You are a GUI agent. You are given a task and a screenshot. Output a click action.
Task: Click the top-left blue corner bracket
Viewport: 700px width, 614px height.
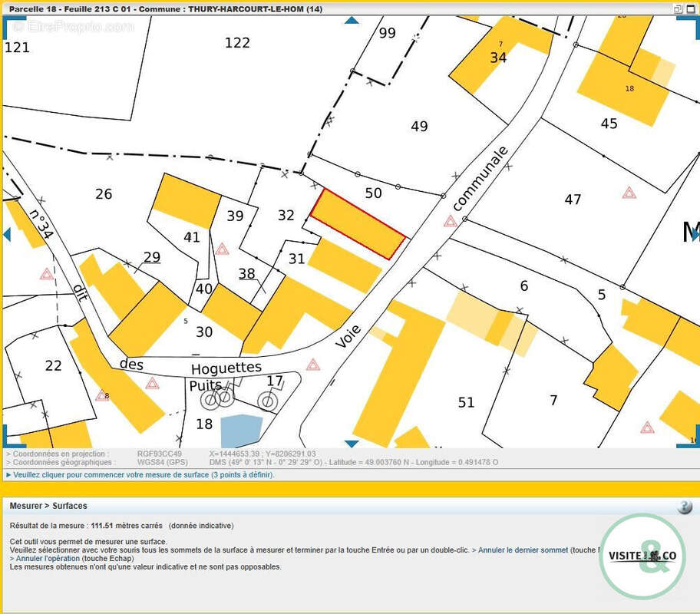[9, 25]
